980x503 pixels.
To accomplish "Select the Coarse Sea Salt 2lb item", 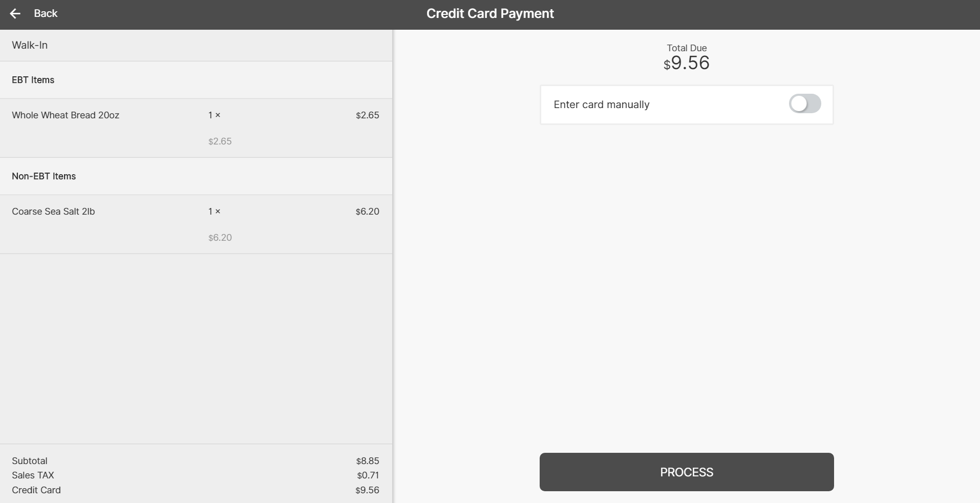I will [x=53, y=212].
